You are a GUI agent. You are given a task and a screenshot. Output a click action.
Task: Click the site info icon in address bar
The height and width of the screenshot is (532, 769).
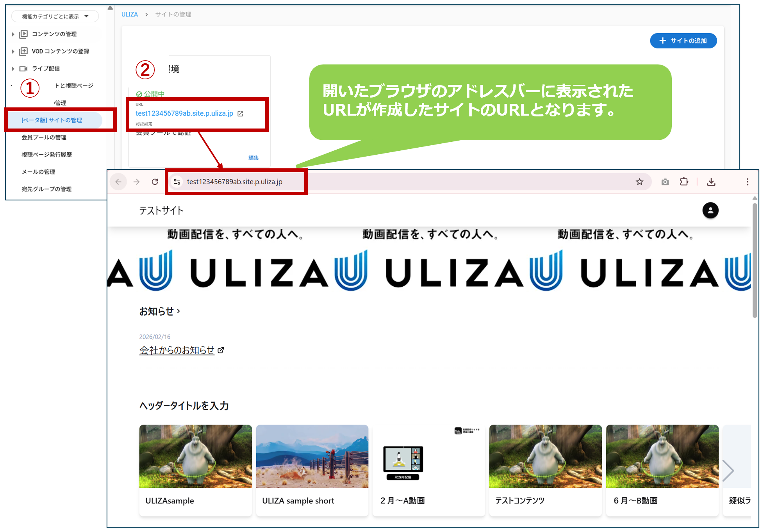click(x=177, y=182)
